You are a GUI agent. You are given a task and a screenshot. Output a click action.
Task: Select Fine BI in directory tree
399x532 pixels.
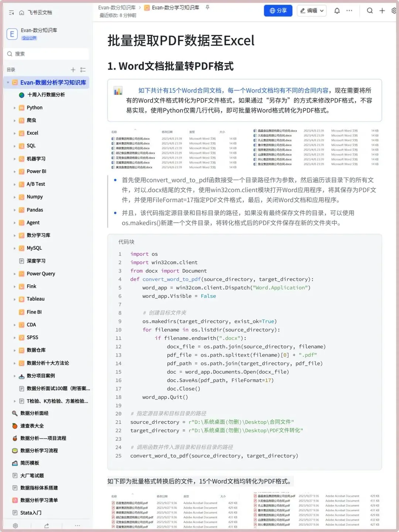[x=34, y=312]
